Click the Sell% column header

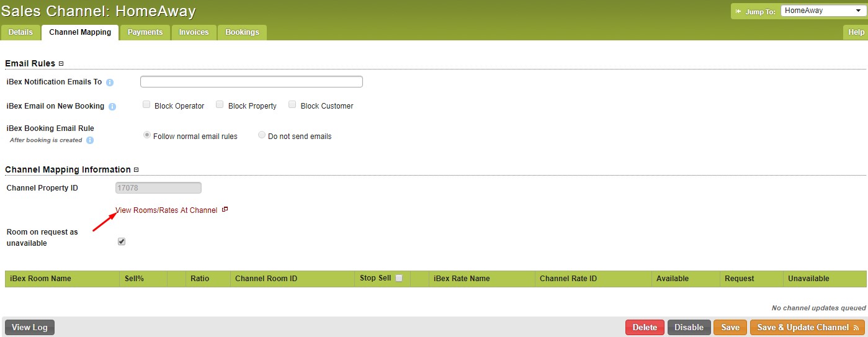tap(143, 279)
